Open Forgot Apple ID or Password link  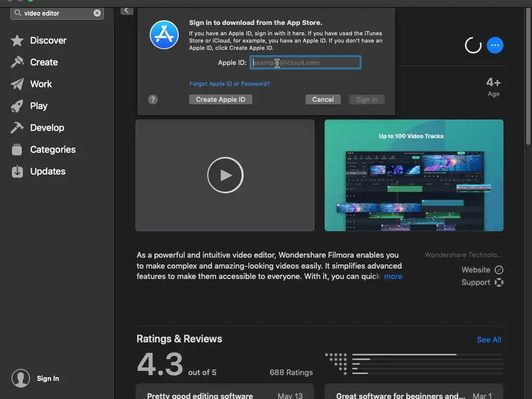click(230, 84)
